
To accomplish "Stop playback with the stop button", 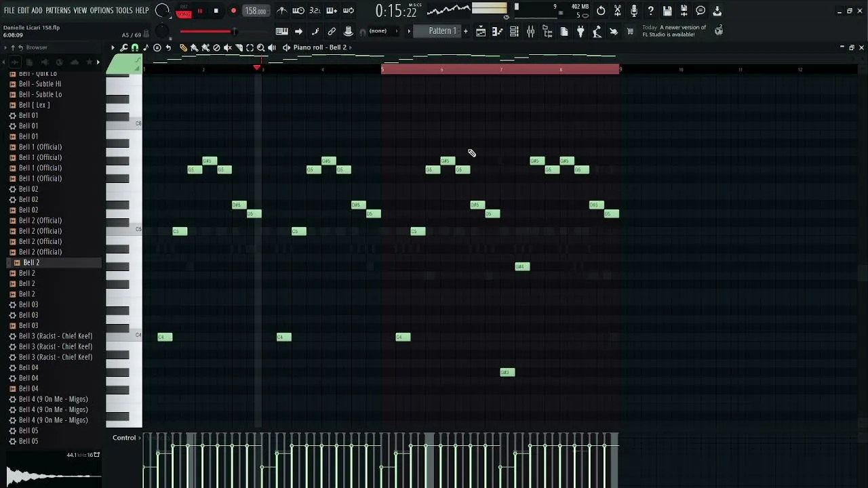I will (x=216, y=11).
